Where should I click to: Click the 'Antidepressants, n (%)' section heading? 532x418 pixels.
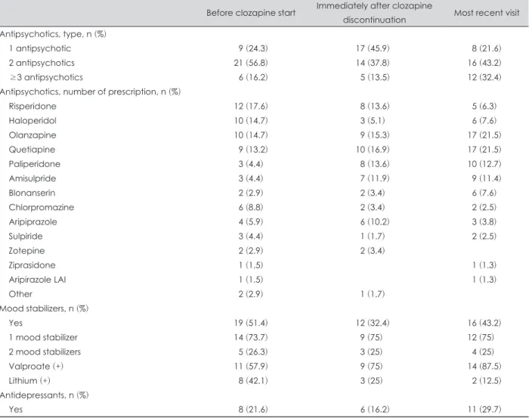coord(44,395)
